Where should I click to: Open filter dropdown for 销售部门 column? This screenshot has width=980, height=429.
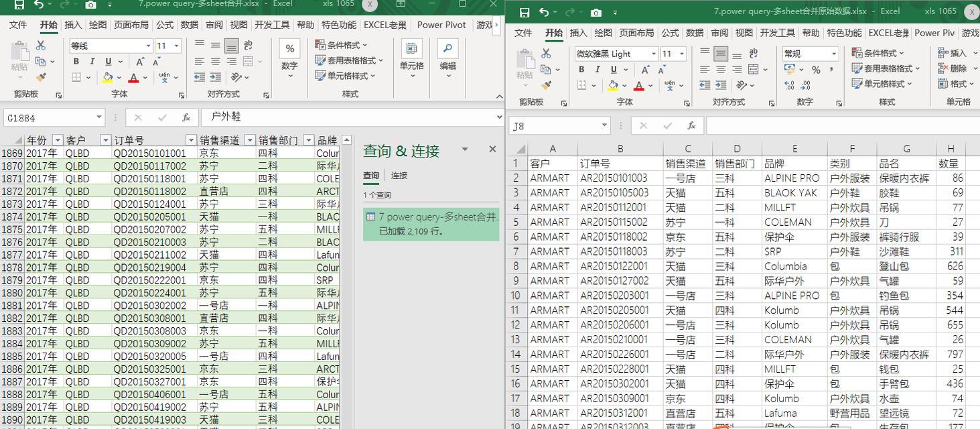[308, 140]
